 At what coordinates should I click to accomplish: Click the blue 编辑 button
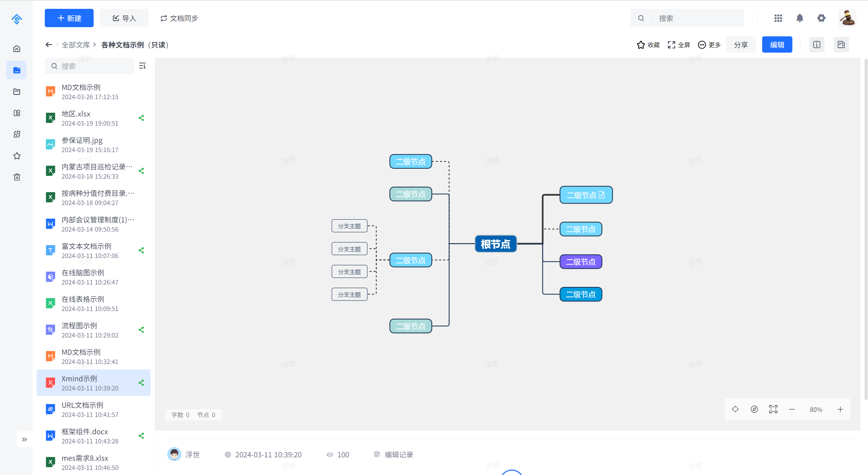click(777, 45)
